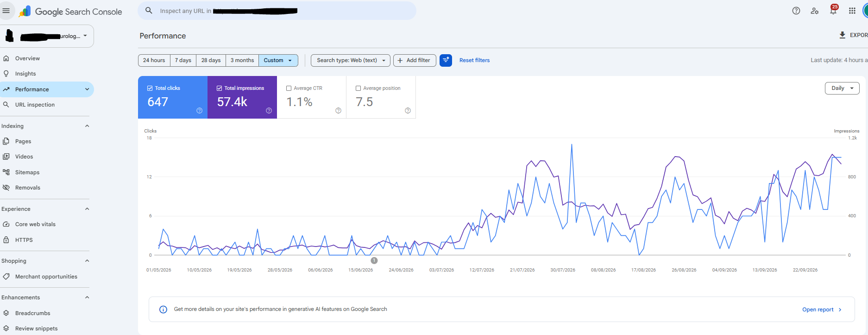Go to Overview in the sidebar

coord(46,58)
